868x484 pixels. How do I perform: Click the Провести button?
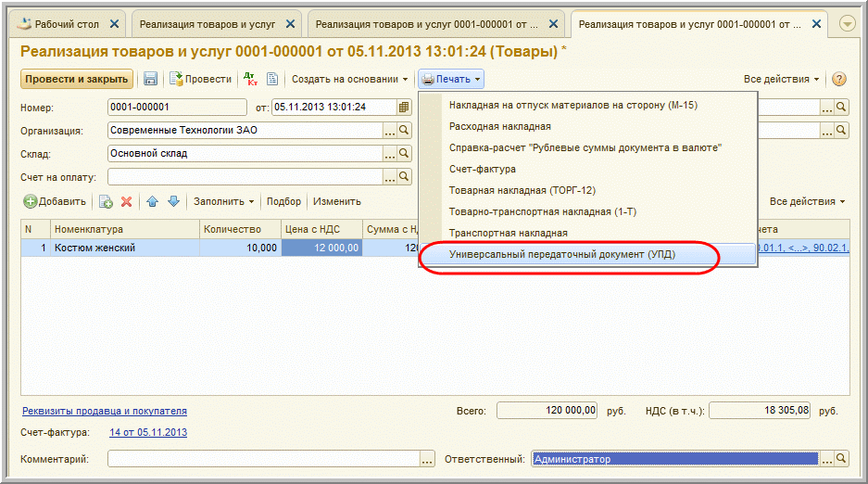pos(201,79)
